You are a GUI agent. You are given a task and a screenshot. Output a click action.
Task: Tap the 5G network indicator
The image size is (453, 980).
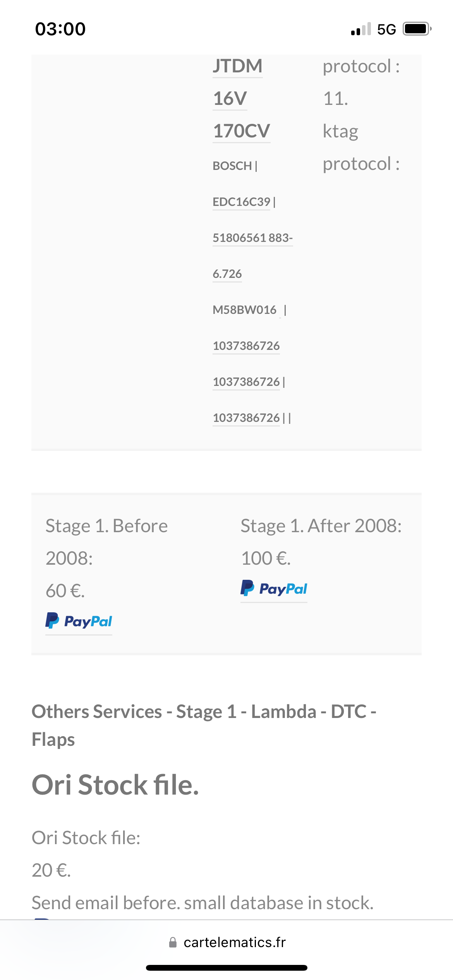point(386,29)
